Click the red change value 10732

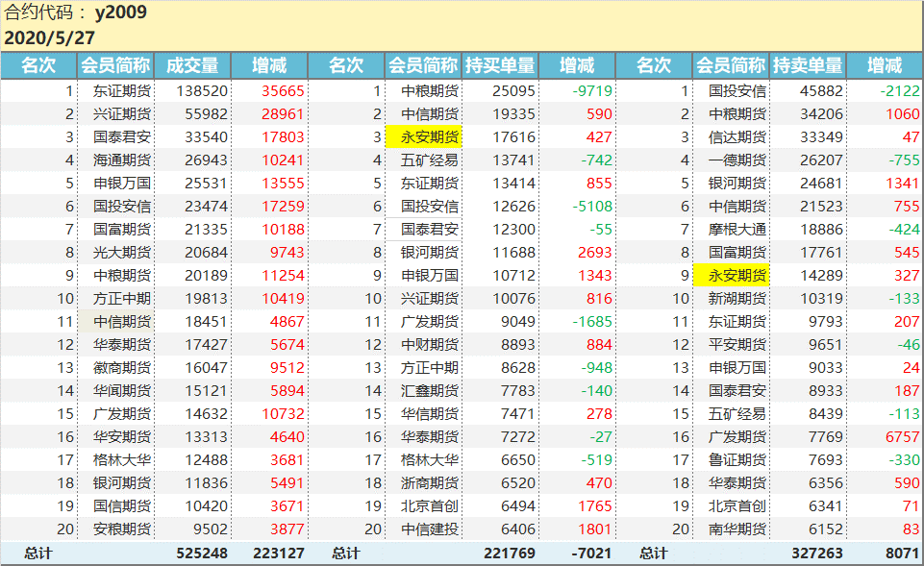point(283,414)
